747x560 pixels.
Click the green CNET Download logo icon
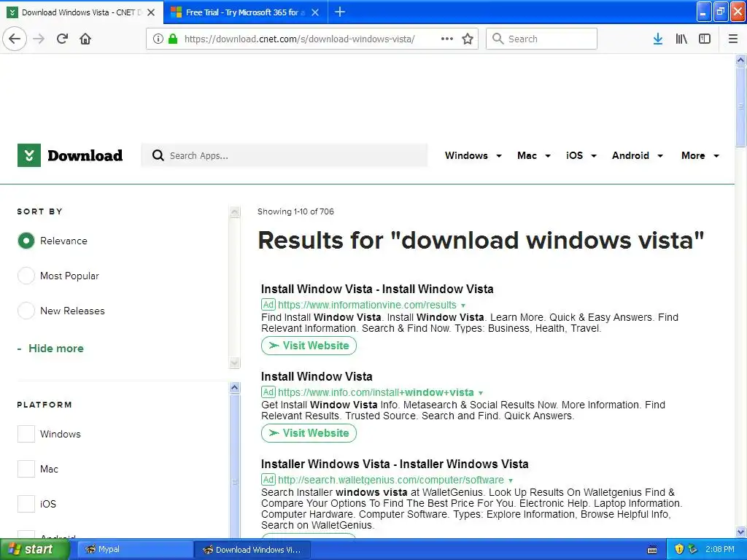click(29, 155)
